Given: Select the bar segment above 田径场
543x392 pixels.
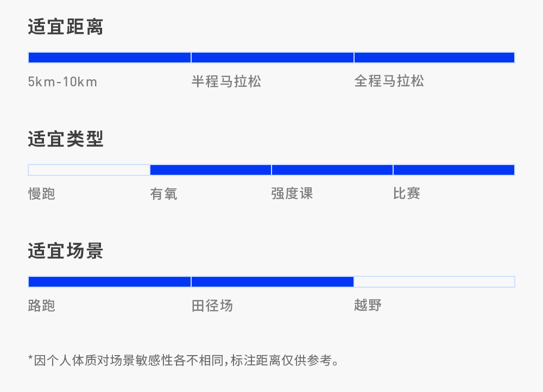Looking at the screenshot, I should point(273,282).
